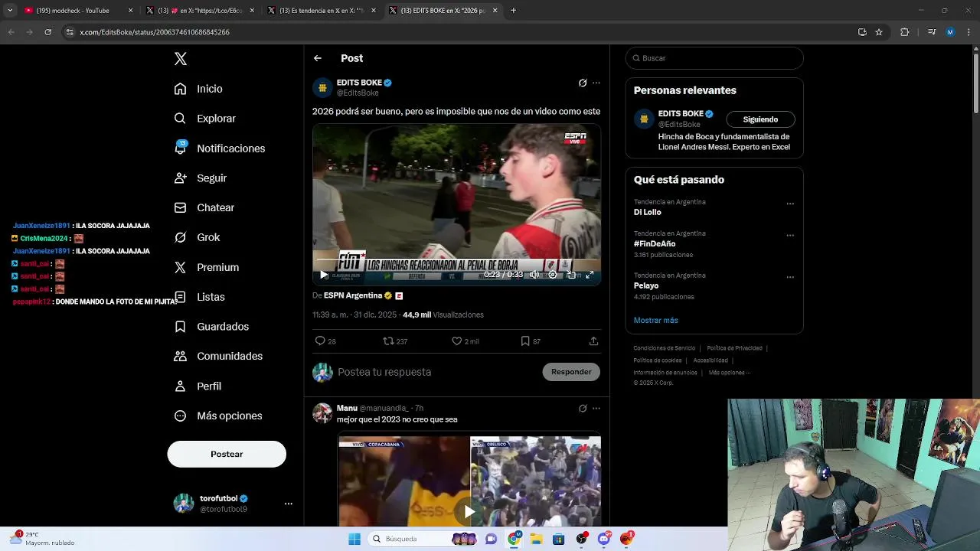The height and width of the screenshot is (551, 980).
Task: Open ESPN Argentina source link
Action: [x=353, y=295]
